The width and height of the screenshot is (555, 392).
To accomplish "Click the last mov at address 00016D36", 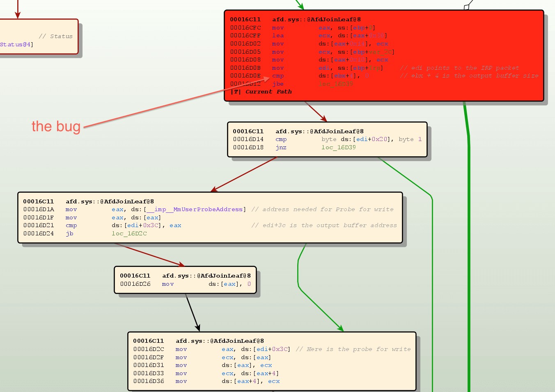I will point(181,381).
